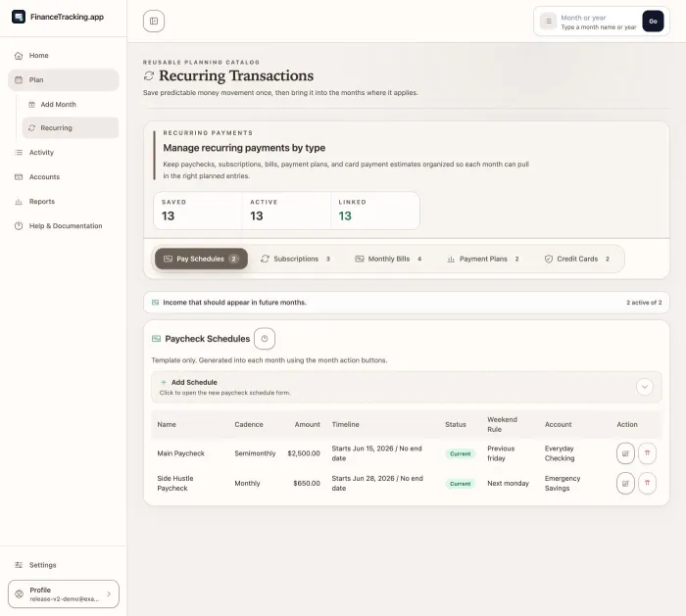Open Settings in the sidebar

64,565
